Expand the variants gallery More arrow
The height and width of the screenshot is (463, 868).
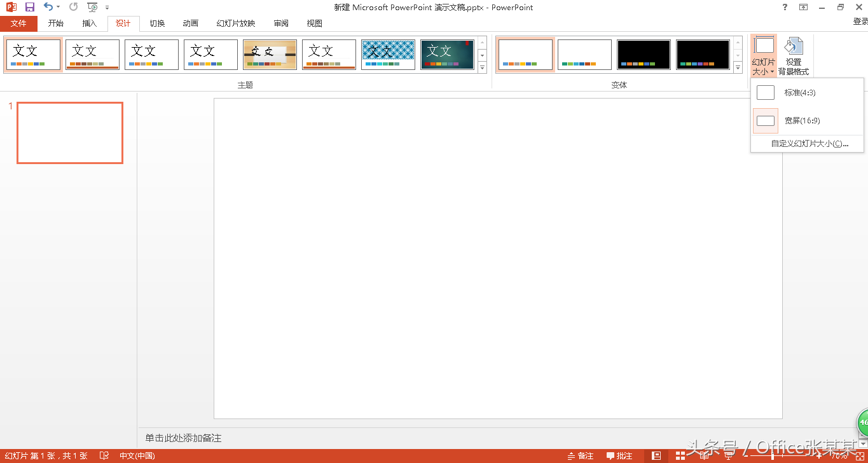[738, 67]
